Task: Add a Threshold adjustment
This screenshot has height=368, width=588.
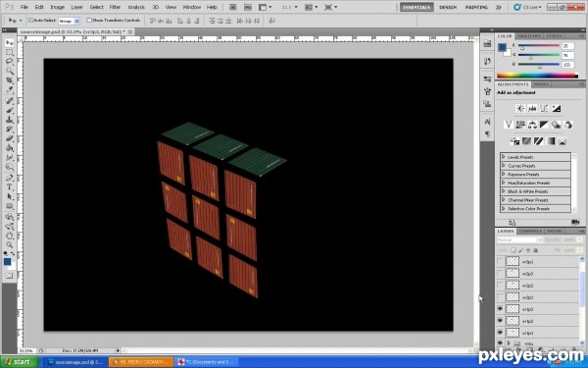Action: click(538, 141)
